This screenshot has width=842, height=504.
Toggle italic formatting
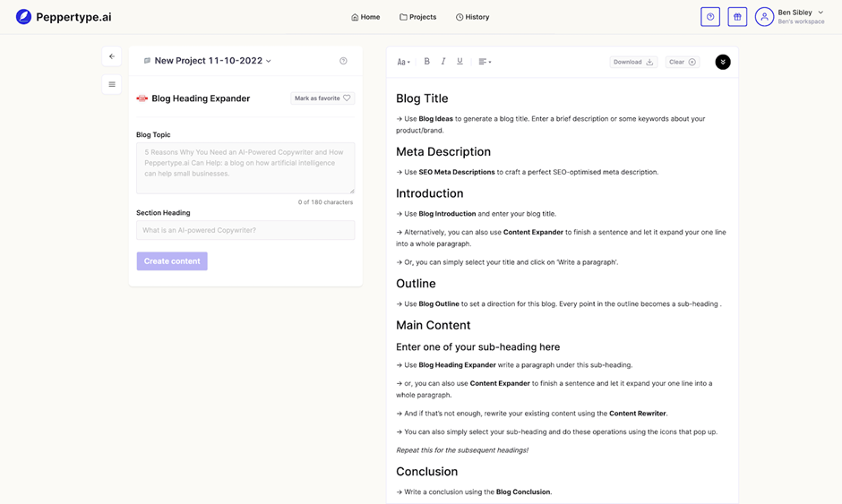443,62
